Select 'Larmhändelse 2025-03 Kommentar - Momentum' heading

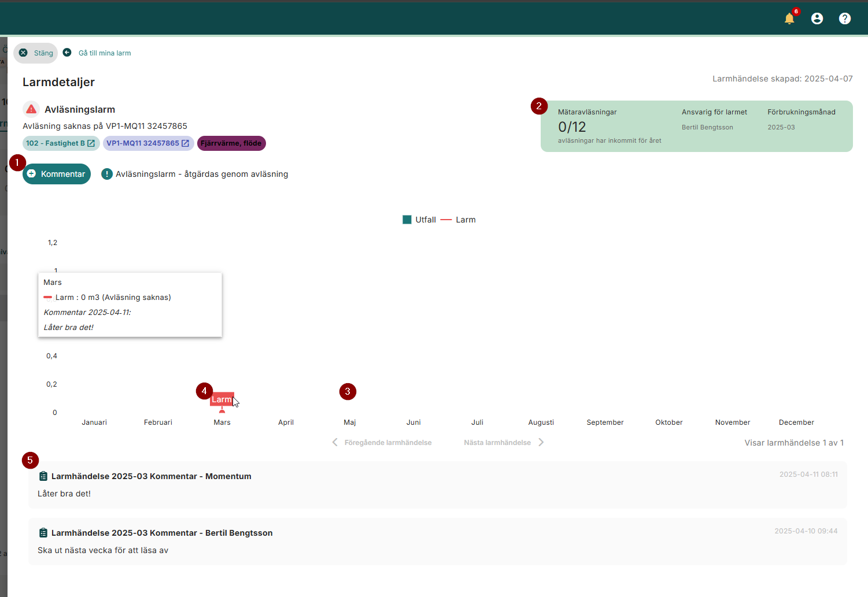pyautogui.click(x=152, y=476)
